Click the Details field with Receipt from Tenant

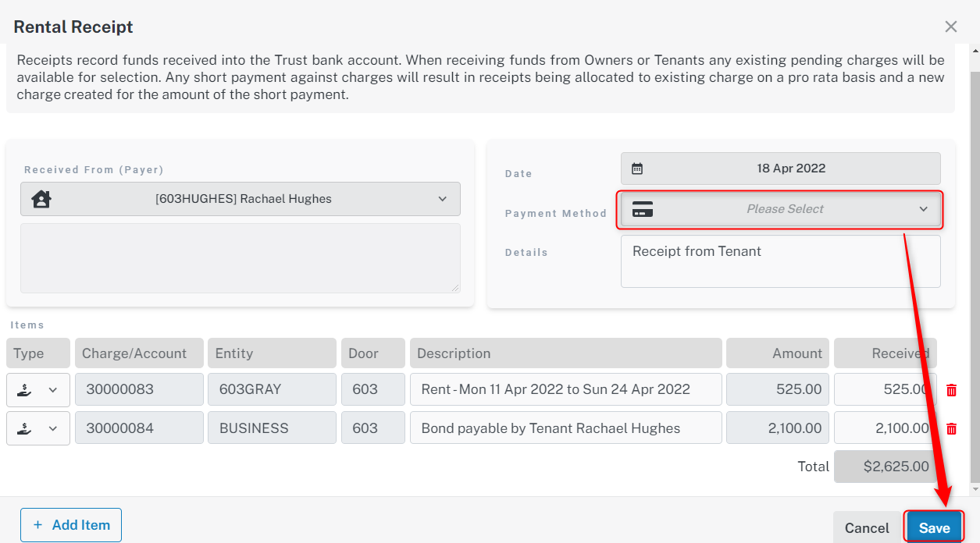coord(781,261)
